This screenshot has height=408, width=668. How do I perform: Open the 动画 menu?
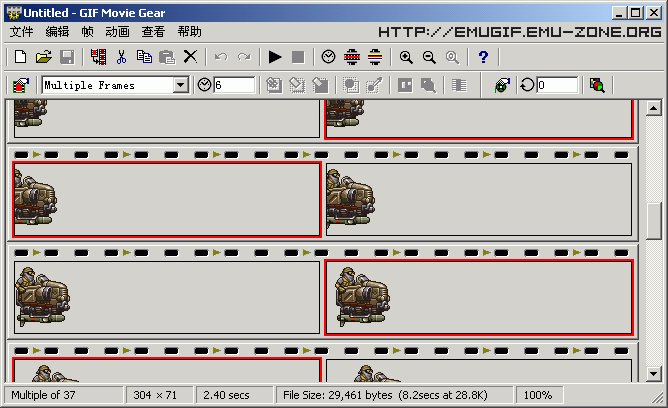coord(117,32)
